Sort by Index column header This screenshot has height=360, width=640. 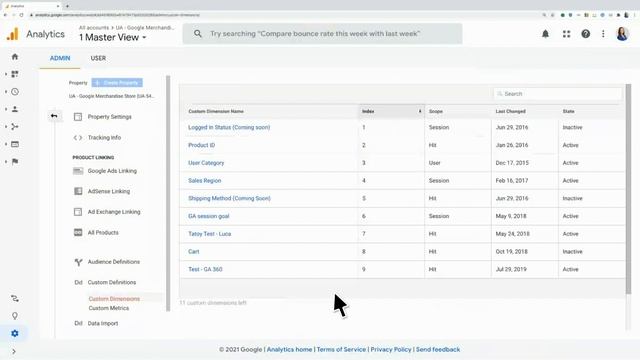tap(391, 111)
